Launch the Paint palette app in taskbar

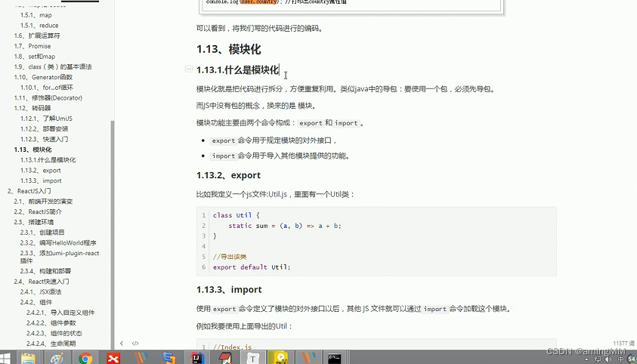[57, 358]
